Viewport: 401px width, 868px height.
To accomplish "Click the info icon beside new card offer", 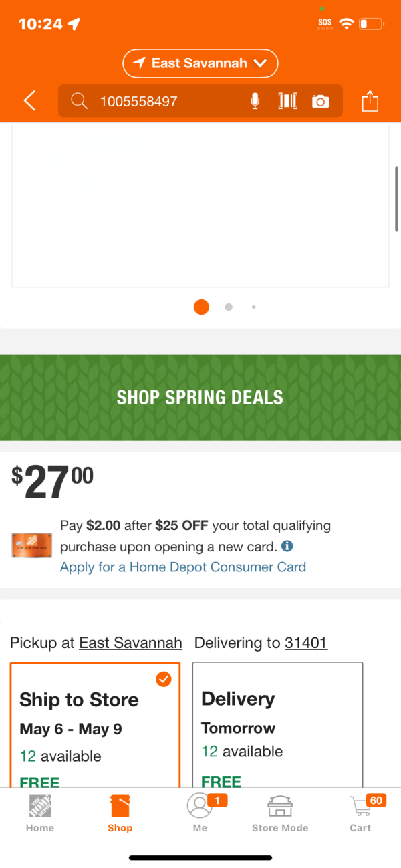I will [287, 546].
